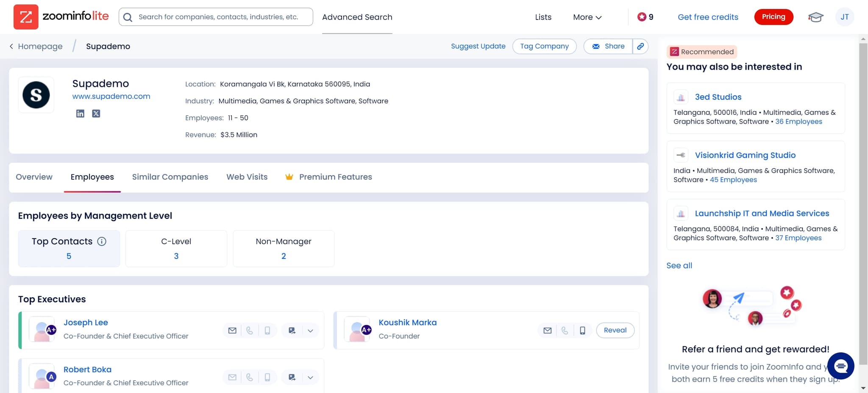Screen dimensions: 868x393
Task: Switch to the Similar Companies tab
Action: tap(170, 177)
